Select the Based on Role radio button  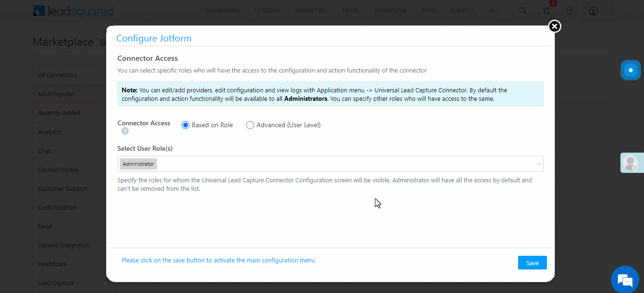click(x=185, y=125)
